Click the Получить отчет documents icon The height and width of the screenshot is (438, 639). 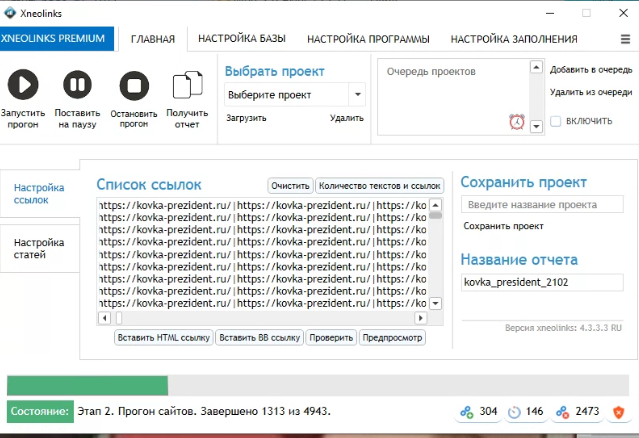187,85
